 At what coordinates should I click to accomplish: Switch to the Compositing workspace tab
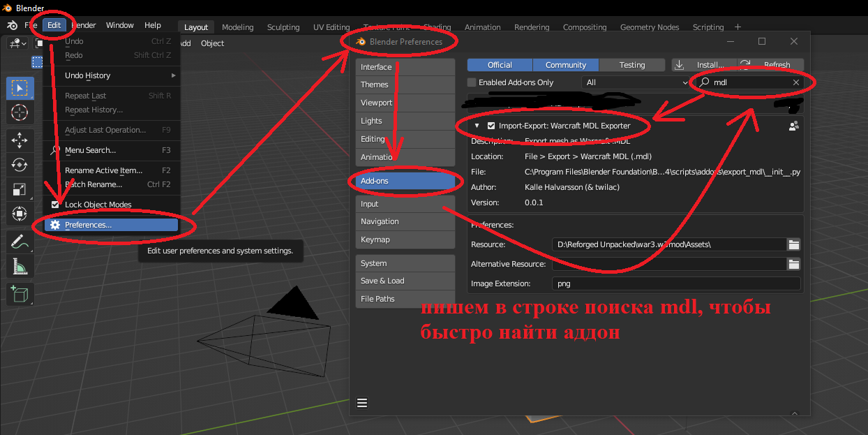point(585,27)
